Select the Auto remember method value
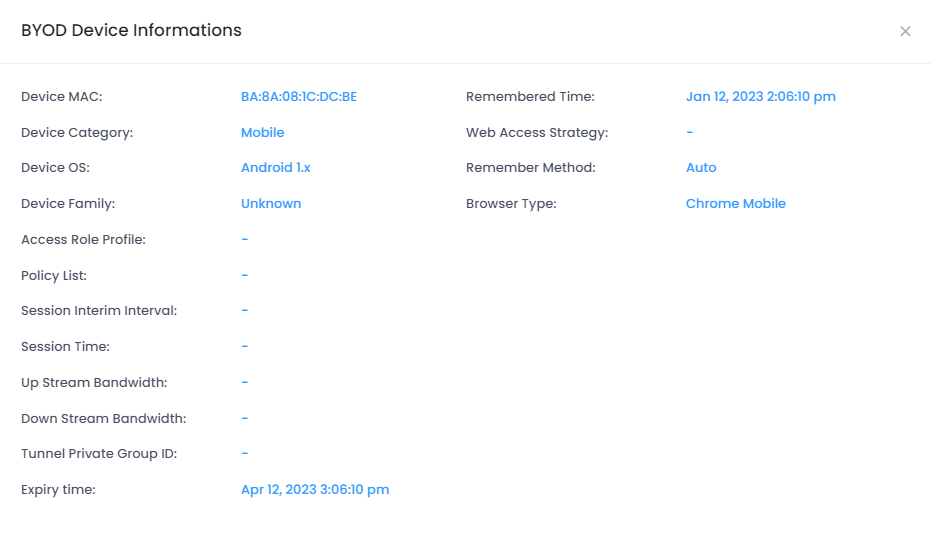Viewport: 931px width, 536px height. 701,168
